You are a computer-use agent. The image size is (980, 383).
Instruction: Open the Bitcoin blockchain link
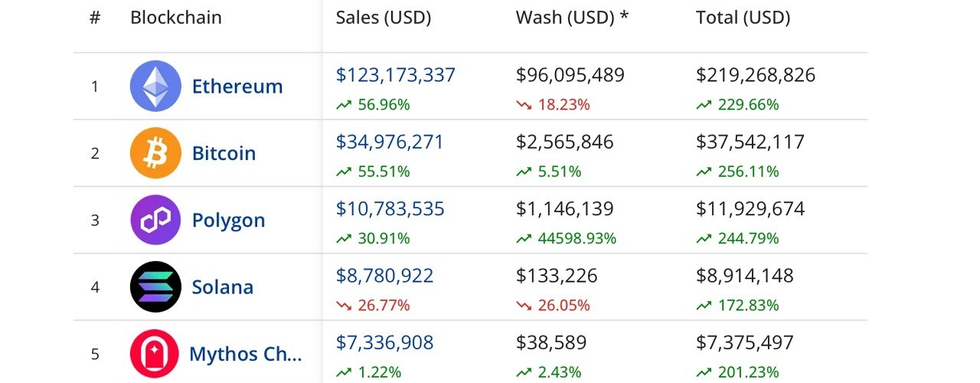click(x=224, y=153)
